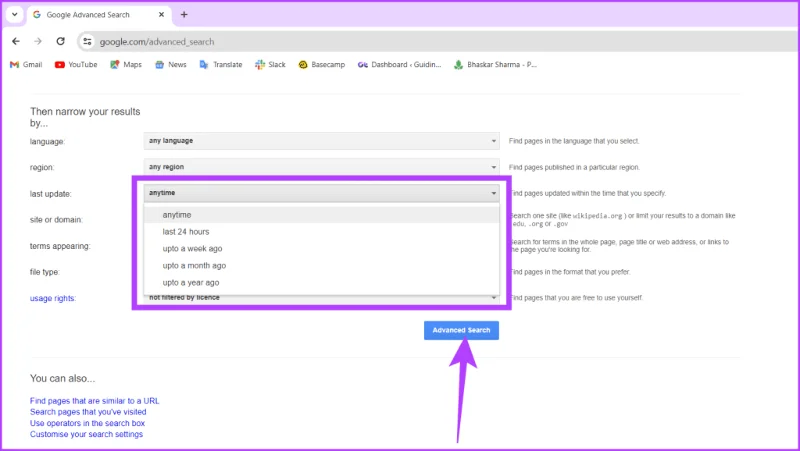Screen dimensions: 800x451
Task: Click the browser back arrow
Action: click(x=16, y=41)
